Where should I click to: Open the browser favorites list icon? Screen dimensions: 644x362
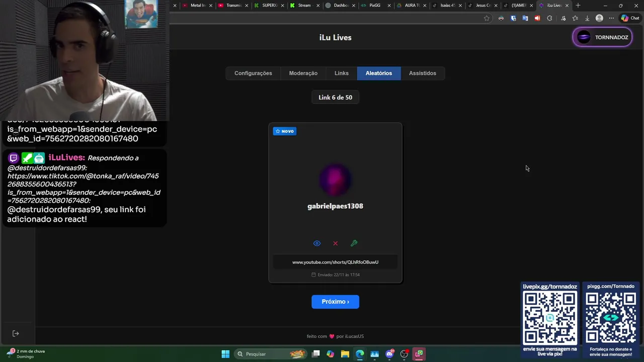coord(575,18)
